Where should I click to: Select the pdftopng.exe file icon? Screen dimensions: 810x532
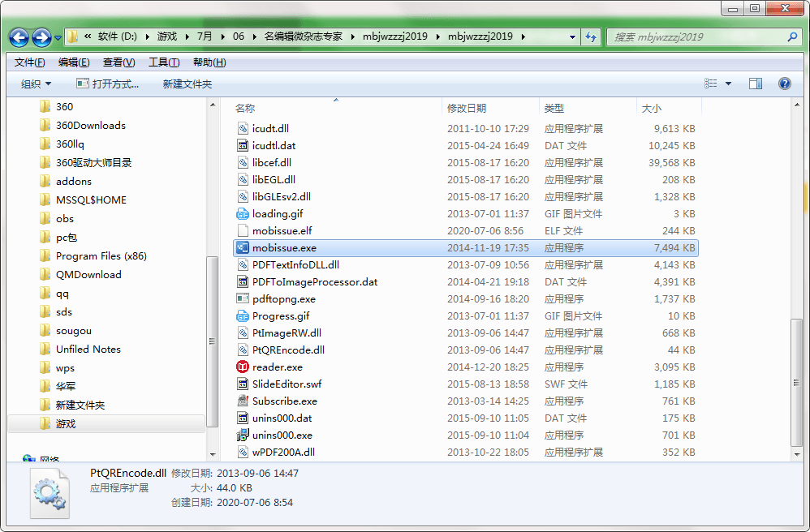click(243, 298)
